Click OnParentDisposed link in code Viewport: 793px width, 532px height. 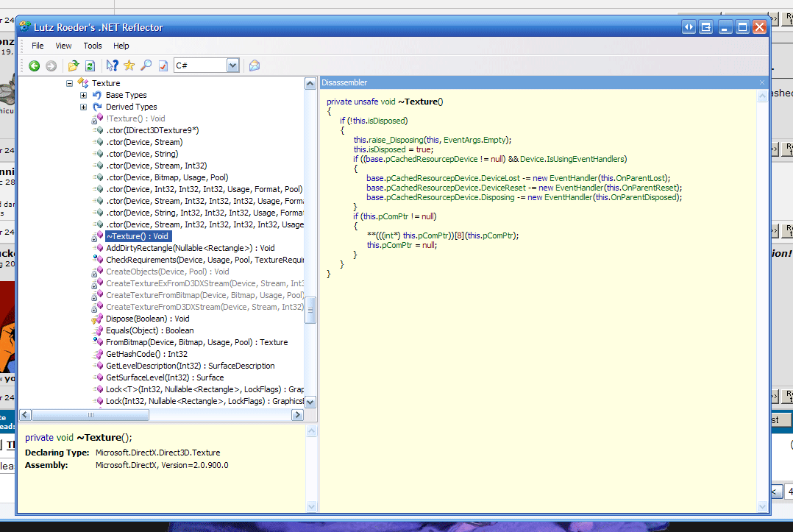tap(643, 198)
